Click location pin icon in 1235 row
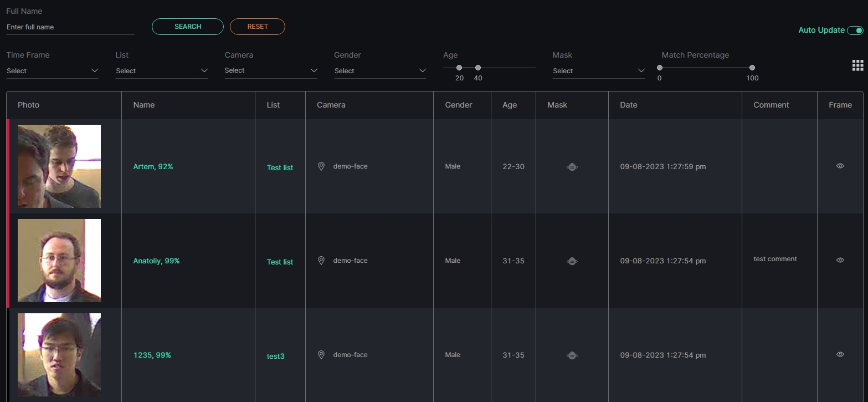 [321, 355]
